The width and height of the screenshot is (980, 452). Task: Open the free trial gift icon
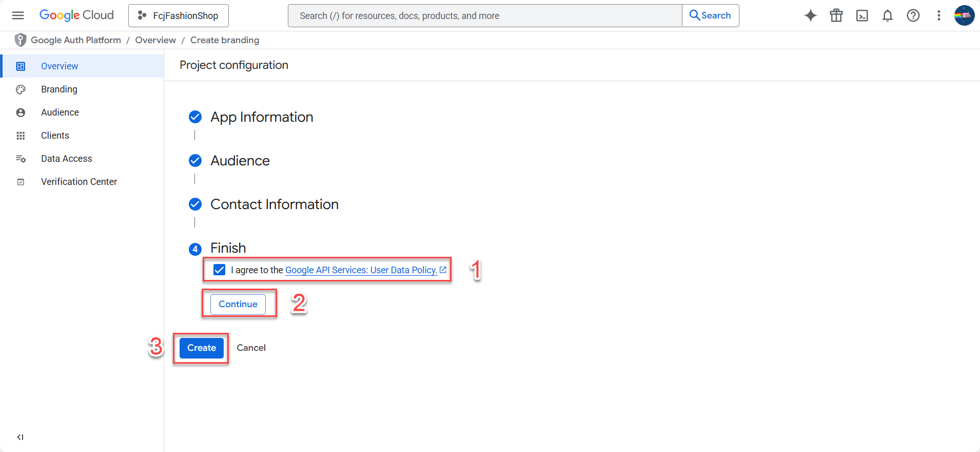tap(836, 15)
